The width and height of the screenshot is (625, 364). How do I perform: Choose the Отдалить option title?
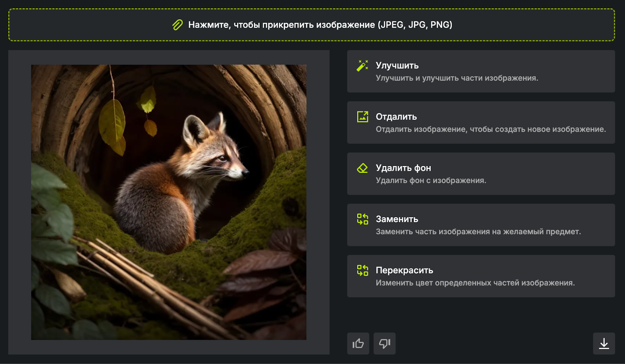[396, 117]
